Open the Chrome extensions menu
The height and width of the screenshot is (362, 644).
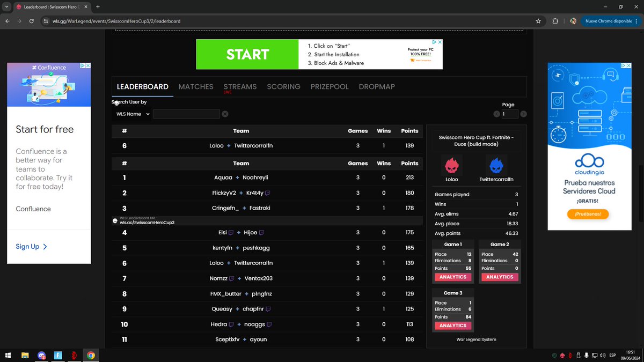555,21
